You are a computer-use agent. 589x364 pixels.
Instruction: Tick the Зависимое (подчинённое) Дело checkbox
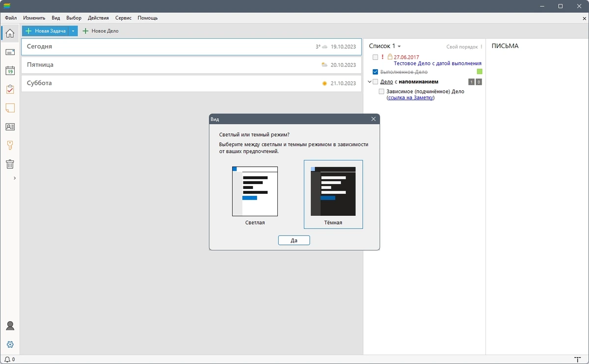tap(382, 91)
